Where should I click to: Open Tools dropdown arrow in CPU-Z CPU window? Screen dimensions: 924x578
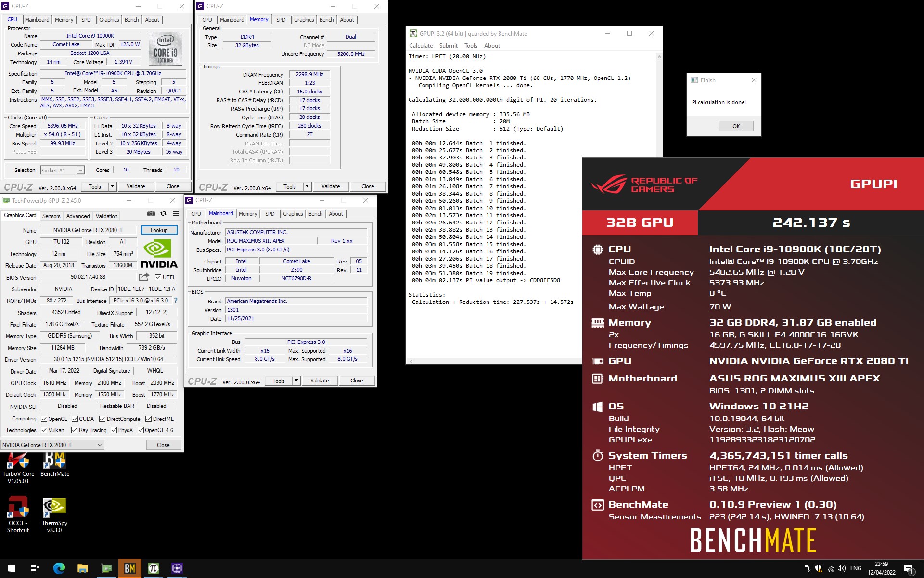[113, 186]
